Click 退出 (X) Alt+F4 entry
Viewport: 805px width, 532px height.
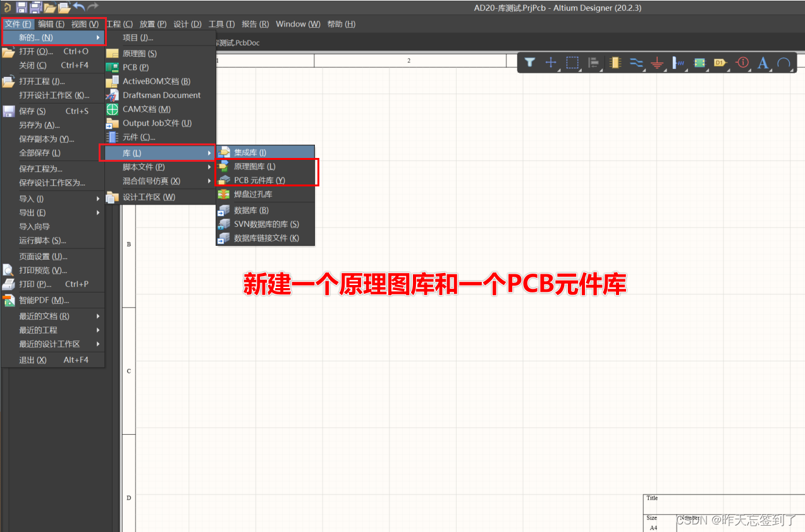coord(53,360)
